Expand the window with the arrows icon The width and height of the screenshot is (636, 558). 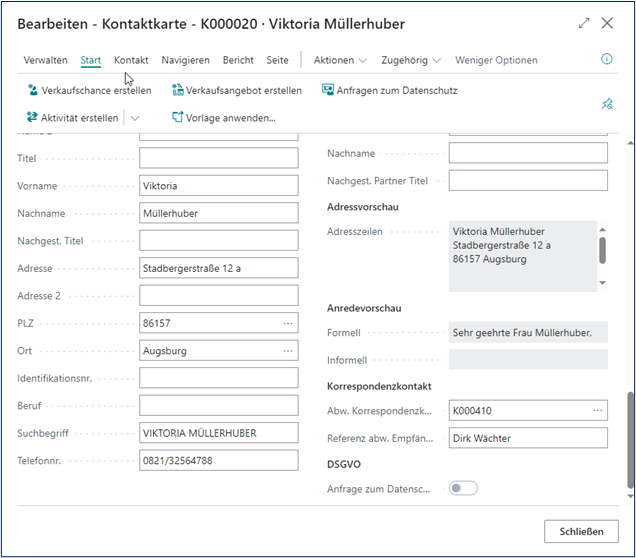(584, 23)
